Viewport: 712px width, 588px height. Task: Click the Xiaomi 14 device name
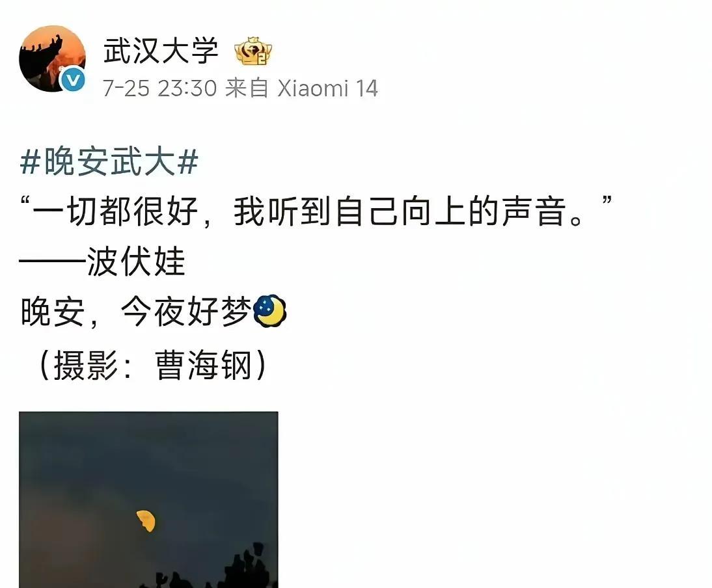tap(327, 88)
